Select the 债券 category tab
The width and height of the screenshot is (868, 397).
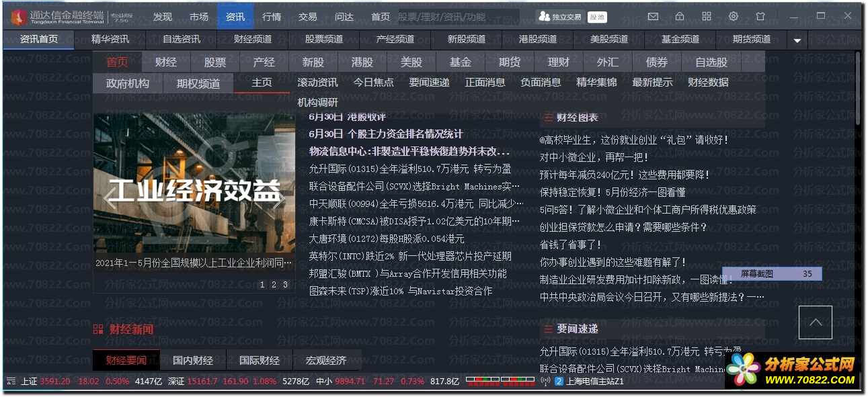click(657, 62)
